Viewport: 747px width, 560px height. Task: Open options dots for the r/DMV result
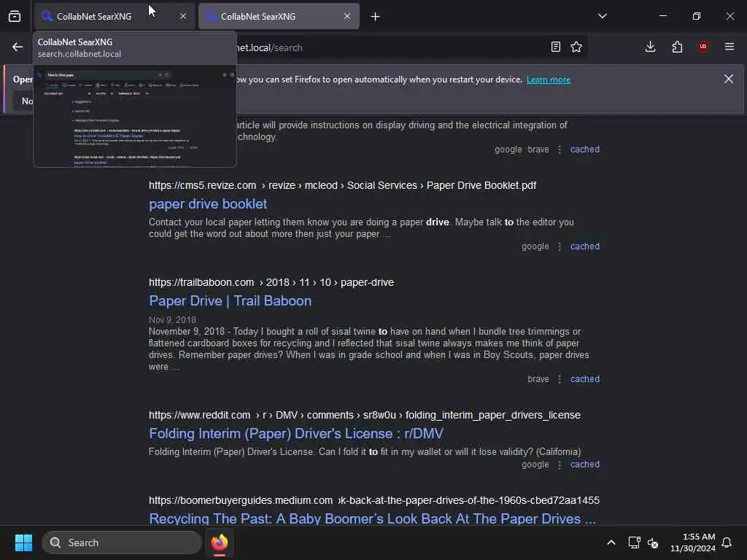pyautogui.click(x=560, y=464)
